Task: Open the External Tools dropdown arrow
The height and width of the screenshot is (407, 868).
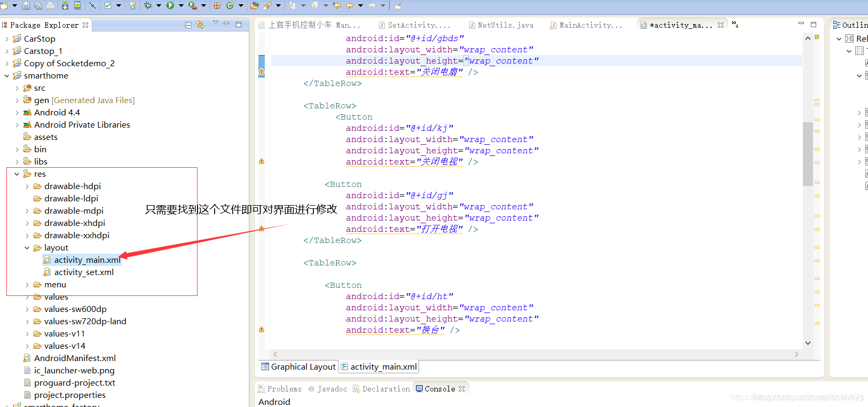Action: [x=203, y=5]
